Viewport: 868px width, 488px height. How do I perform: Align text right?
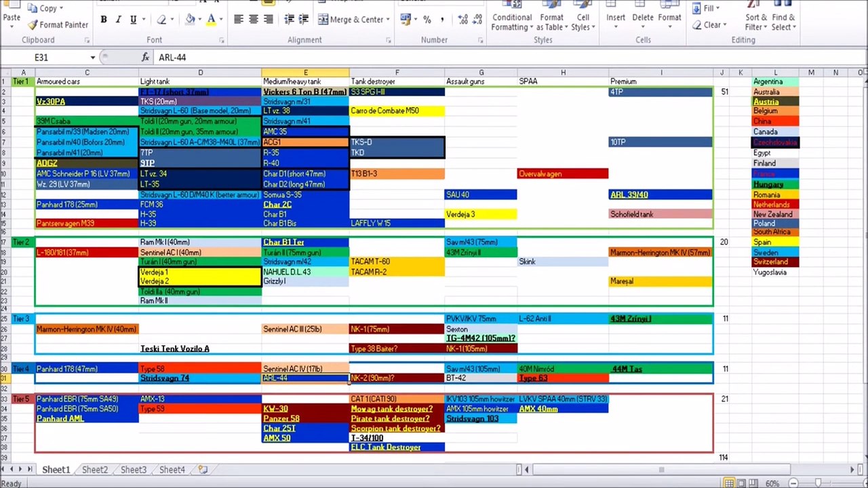[x=269, y=20]
